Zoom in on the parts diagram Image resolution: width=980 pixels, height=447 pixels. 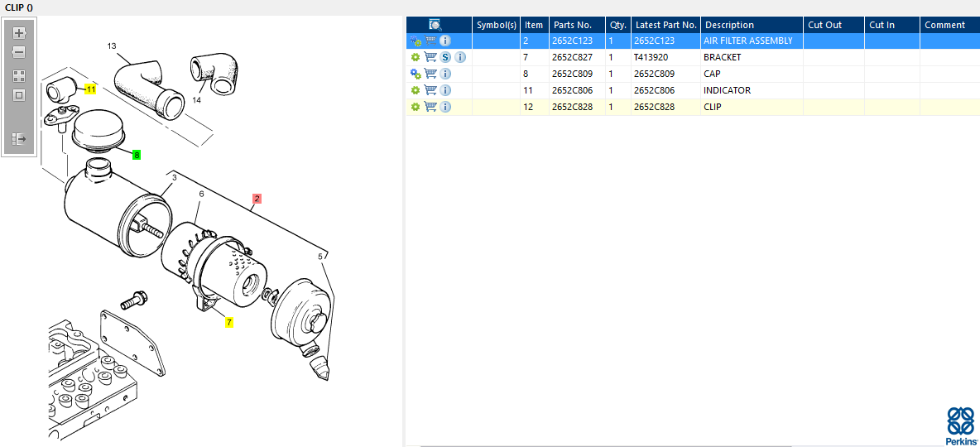tap(19, 33)
